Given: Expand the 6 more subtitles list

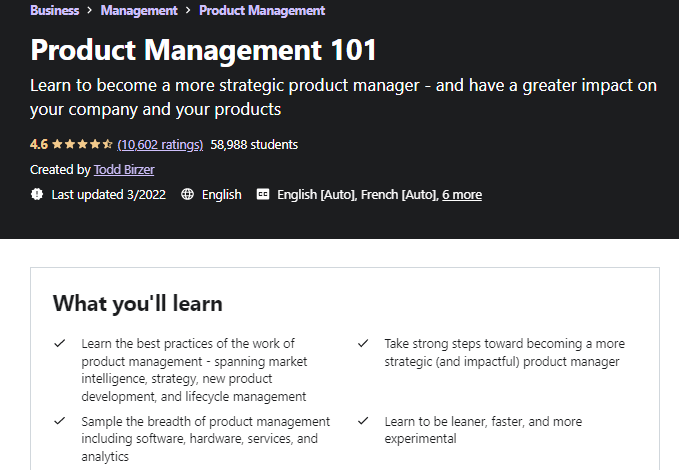Looking at the screenshot, I should pyautogui.click(x=462, y=194).
